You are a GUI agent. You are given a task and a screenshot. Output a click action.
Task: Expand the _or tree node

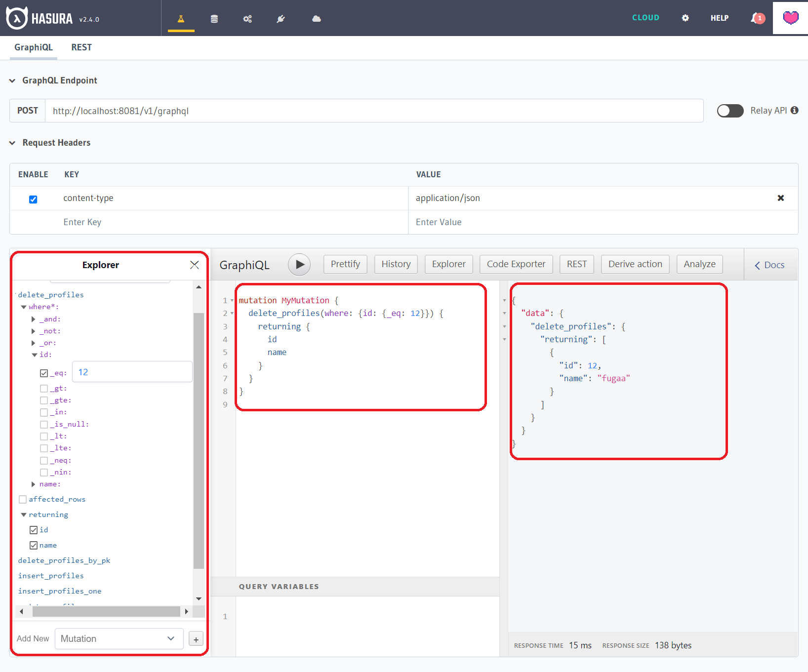[x=34, y=343]
